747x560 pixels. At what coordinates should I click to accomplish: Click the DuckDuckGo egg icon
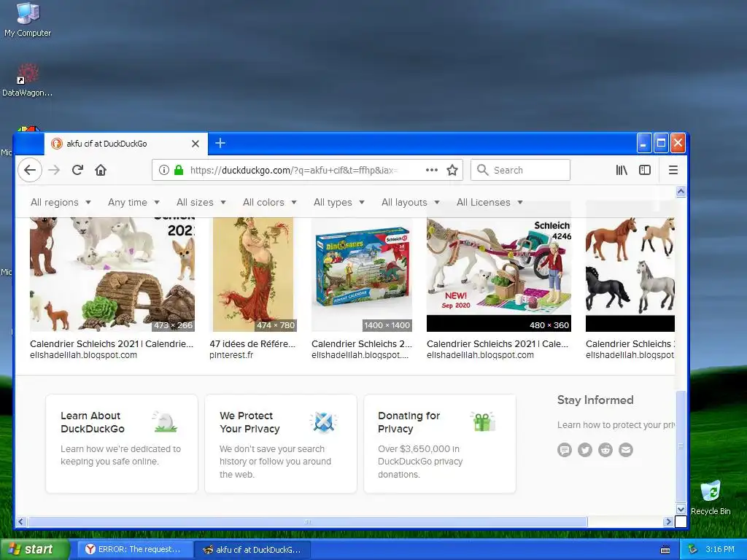[x=166, y=422]
